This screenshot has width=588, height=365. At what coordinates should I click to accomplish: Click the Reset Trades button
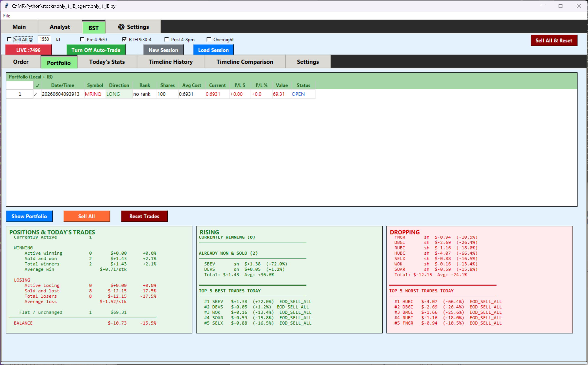pos(144,216)
